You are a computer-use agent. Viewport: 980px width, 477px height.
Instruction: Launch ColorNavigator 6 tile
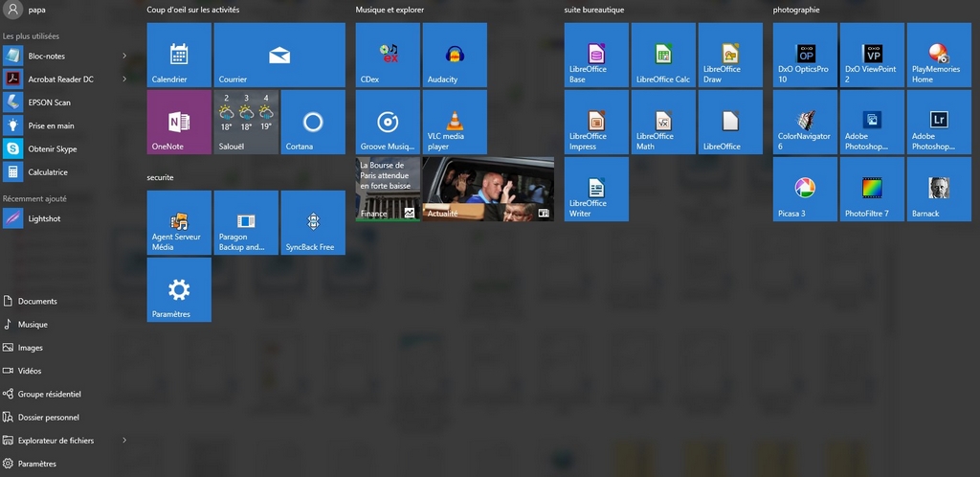tap(805, 122)
